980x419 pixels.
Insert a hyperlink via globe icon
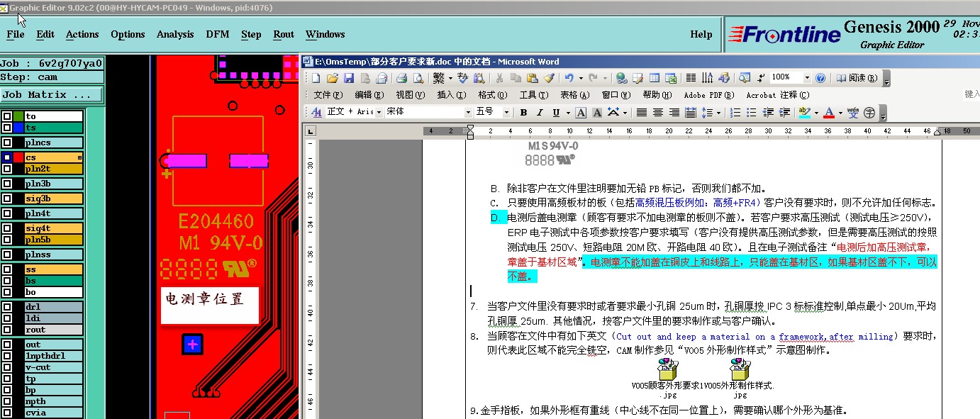point(622,78)
